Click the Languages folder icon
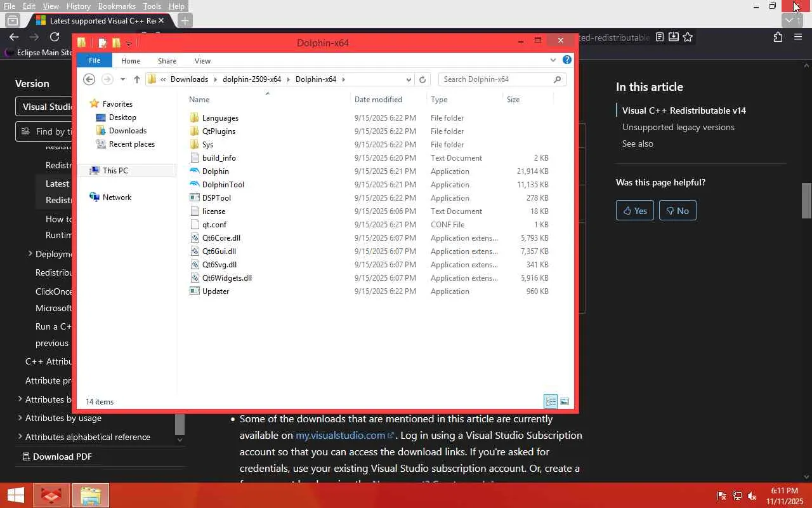This screenshot has width=812, height=508. 195,118
